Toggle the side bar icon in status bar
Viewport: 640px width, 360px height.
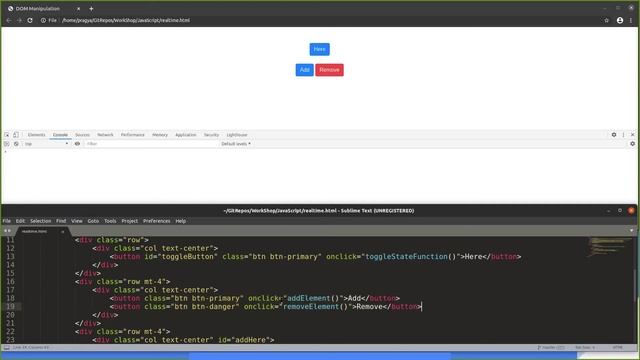pos(7,347)
